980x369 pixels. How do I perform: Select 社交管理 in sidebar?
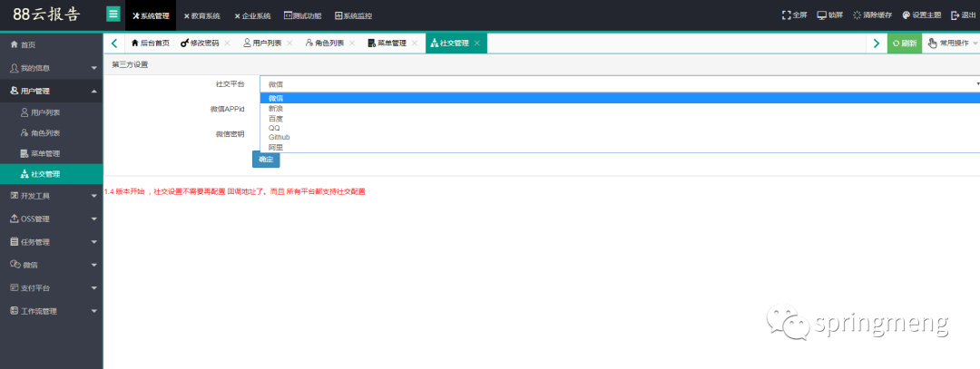[x=51, y=174]
